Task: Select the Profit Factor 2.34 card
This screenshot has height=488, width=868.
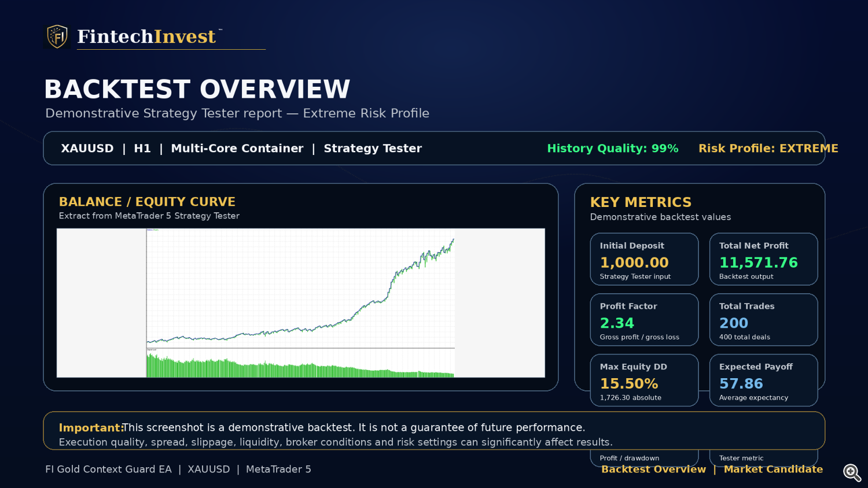Action: click(644, 320)
